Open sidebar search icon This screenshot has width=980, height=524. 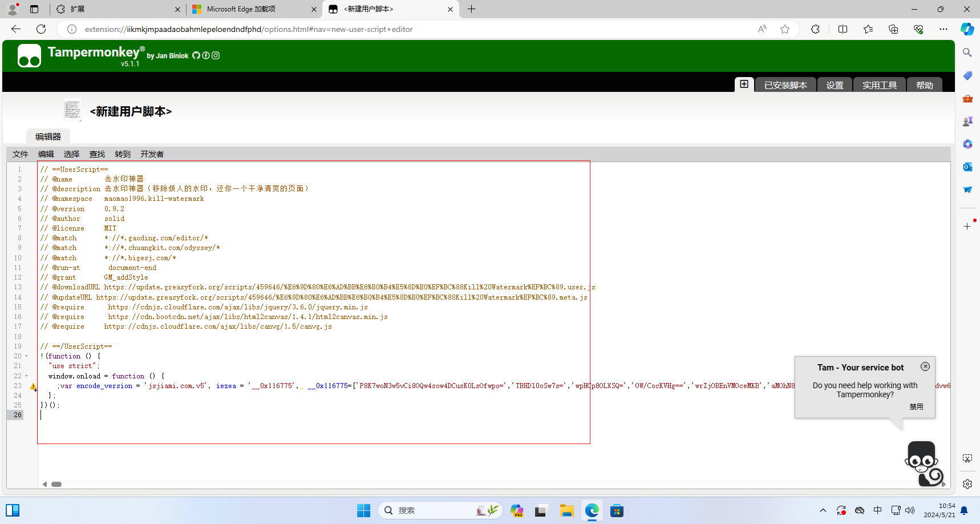tap(967, 53)
